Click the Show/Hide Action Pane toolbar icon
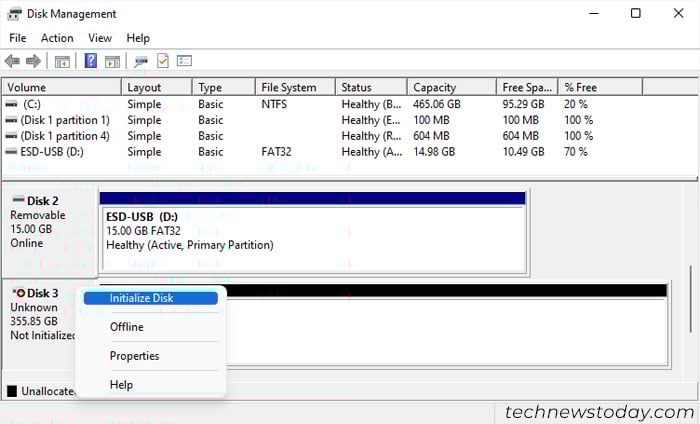The width and height of the screenshot is (700, 424). pyautogui.click(x=112, y=61)
